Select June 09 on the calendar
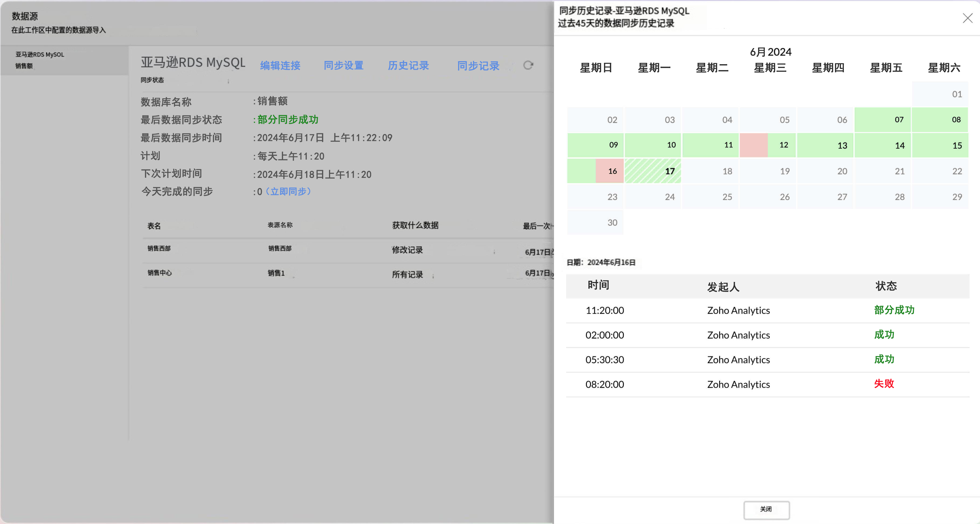The height and width of the screenshot is (524, 980). coord(595,145)
